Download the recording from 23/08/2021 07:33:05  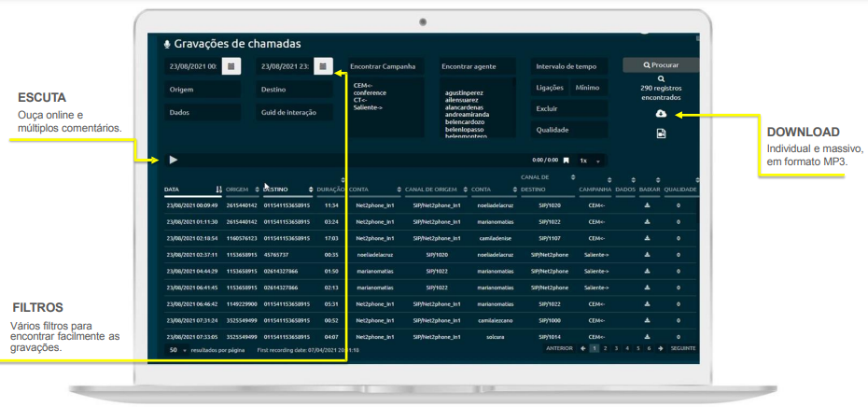[x=648, y=336]
